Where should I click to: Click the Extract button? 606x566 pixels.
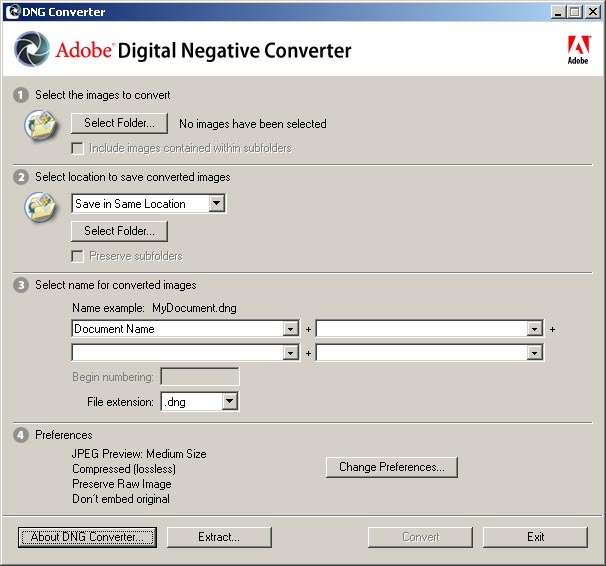click(x=219, y=537)
